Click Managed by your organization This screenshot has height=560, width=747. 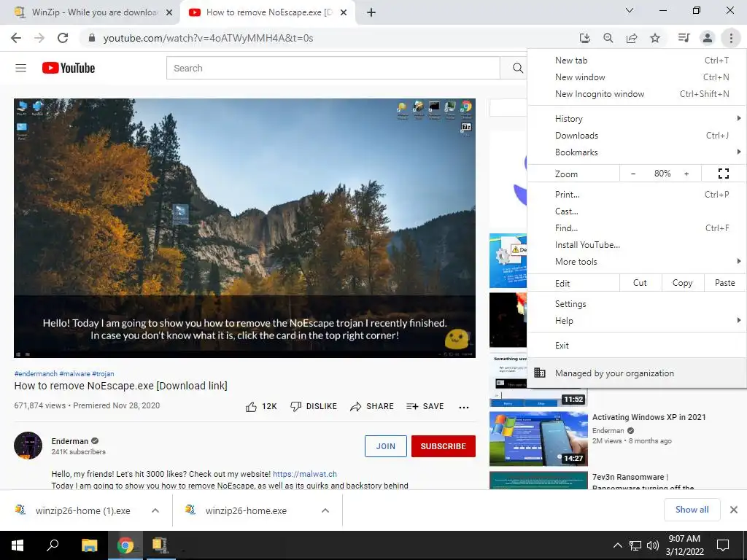click(x=636, y=373)
